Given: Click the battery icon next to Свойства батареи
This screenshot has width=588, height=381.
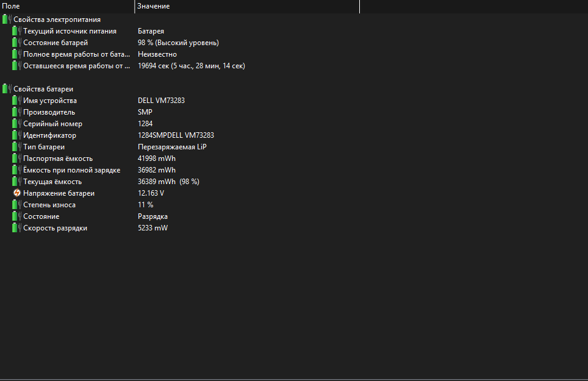Looking at the screenshot, I should point(7,89).
